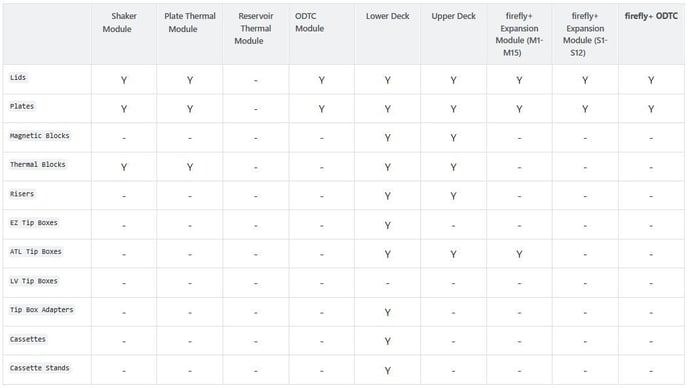This screenshot has width=688, height=388.
Task: Select the Tip Box Adapters row label
Action: click(42, 310)
